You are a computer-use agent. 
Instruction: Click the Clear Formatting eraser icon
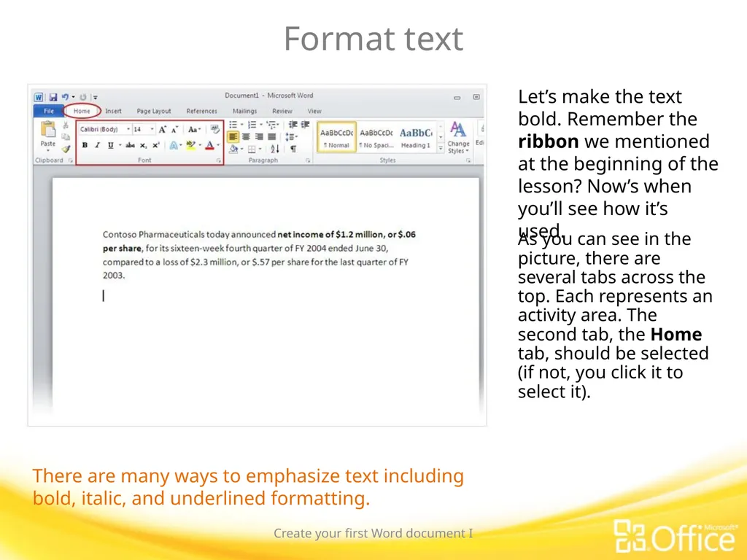coord(215,129)
